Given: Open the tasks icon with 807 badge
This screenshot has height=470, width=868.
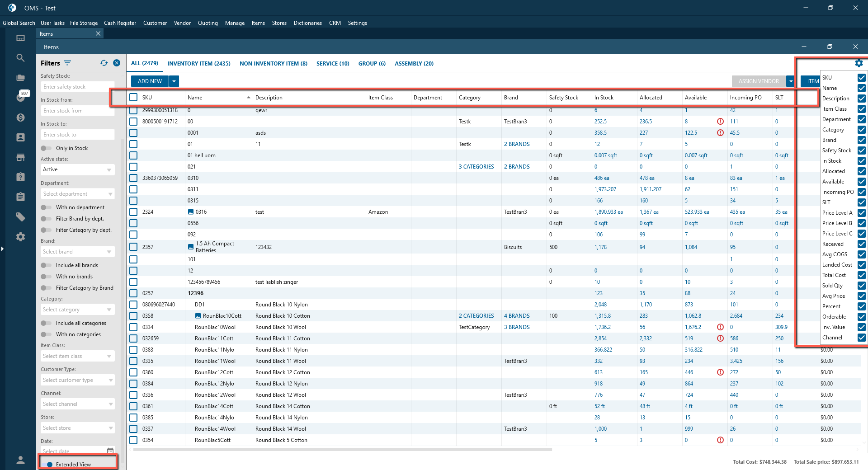Looking at the screenshot, I should click(x=21, y=97).
